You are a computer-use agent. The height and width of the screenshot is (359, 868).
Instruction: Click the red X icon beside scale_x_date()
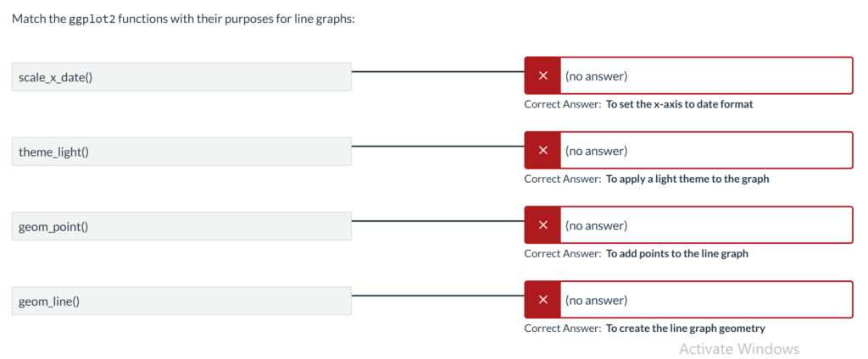[x=542, y=76]
